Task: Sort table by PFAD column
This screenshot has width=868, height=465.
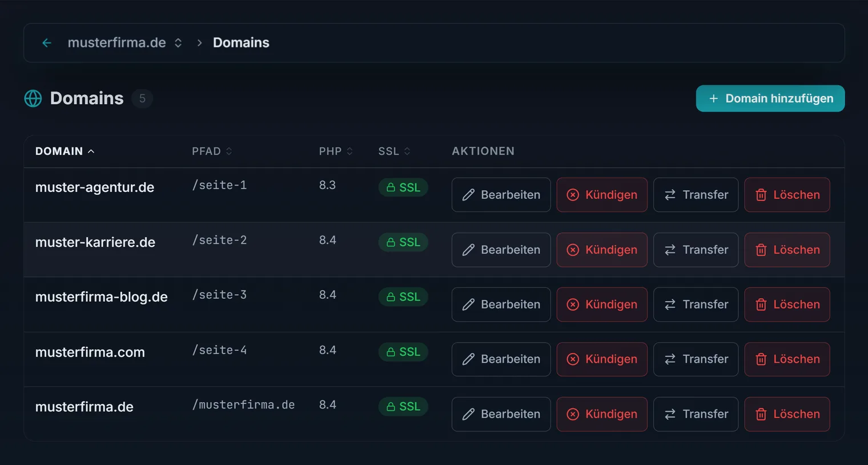Action: click(x=212, y=151)
